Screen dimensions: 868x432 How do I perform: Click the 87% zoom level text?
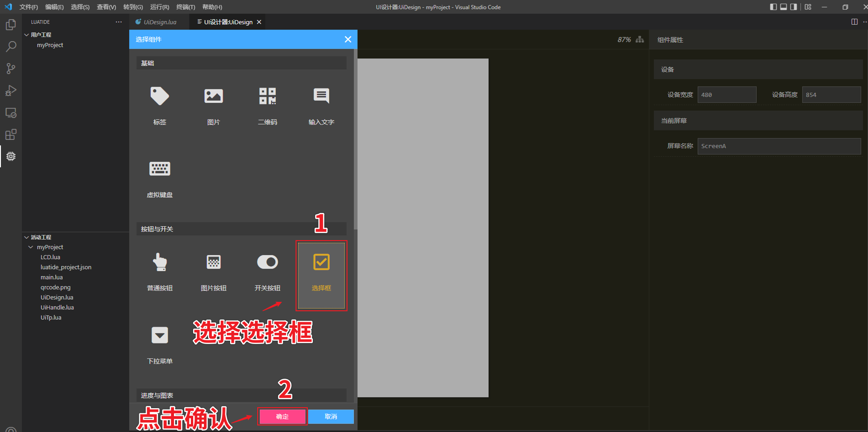624,40
